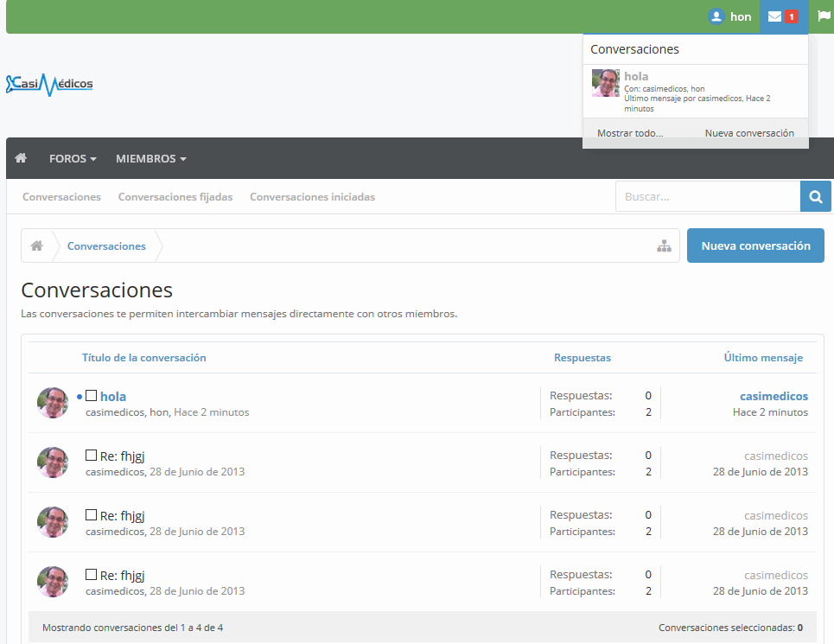Image resolution: width=834 pixels, height=644 pixels.
Task: Tick the checkbox for the hola conversation
Action: click(x=91, y=396)
